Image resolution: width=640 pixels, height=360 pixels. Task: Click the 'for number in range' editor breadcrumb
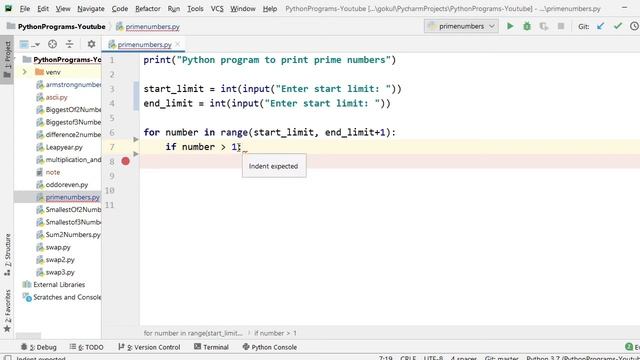(x=193, y=333)
